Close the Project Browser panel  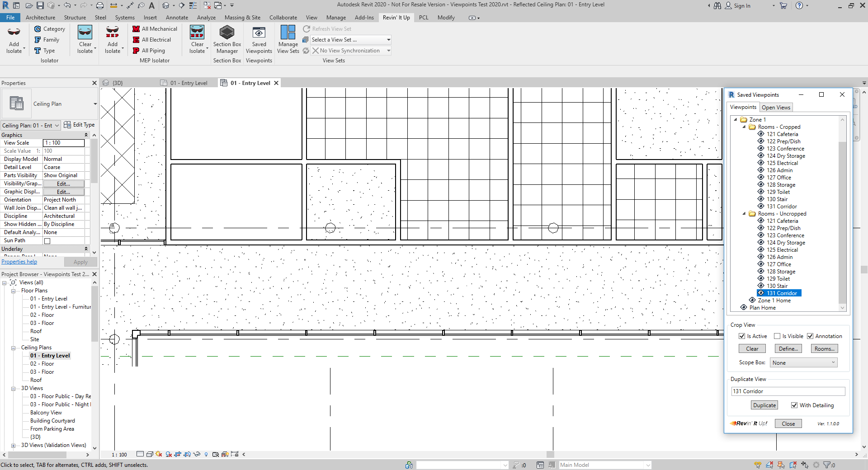tap(94, 274)
